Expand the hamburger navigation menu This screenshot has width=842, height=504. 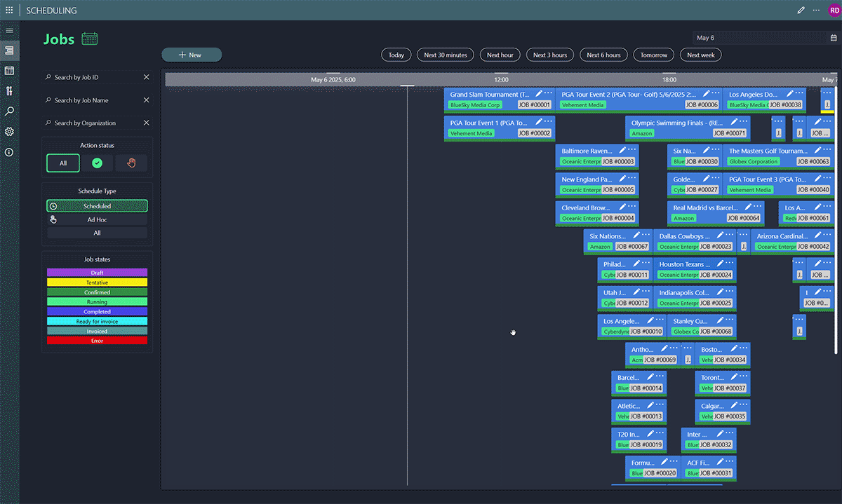coord(9,31)
